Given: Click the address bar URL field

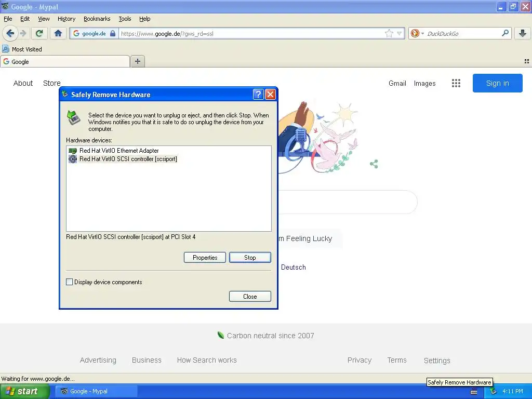Looking at the screenshot, I should pyautogui.click(x=251, y=34).
